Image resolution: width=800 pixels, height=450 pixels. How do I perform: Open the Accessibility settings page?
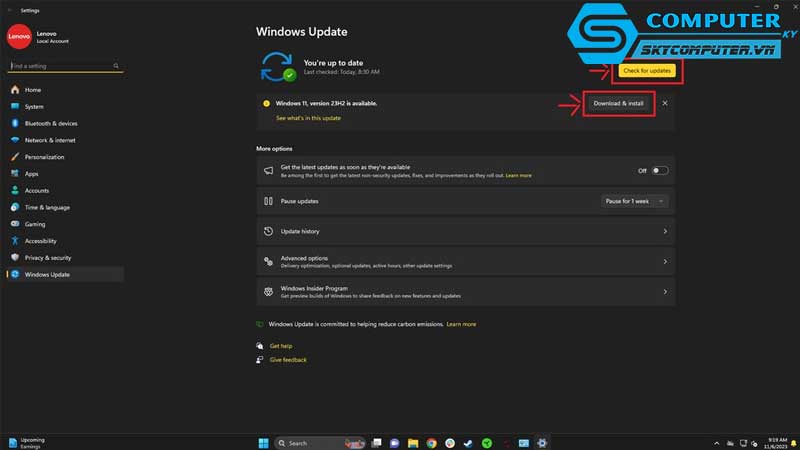tap(40, 241)
